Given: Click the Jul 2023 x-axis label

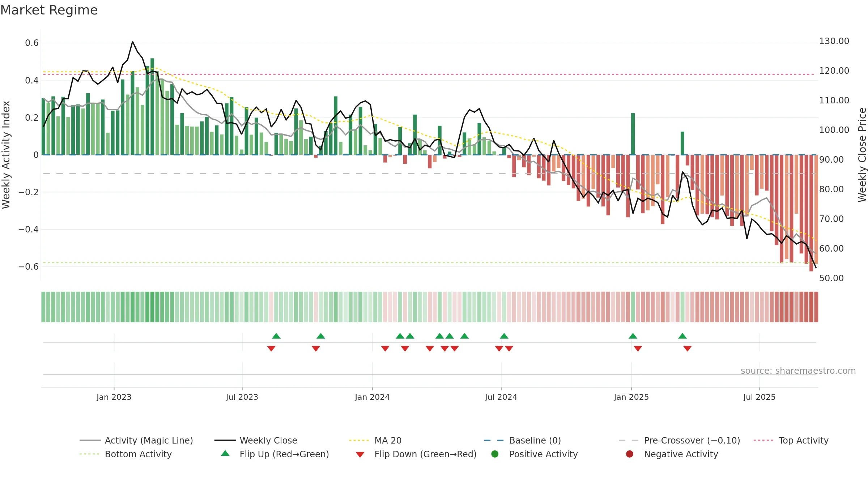Looking at the screenshot, I should [242, 397].
